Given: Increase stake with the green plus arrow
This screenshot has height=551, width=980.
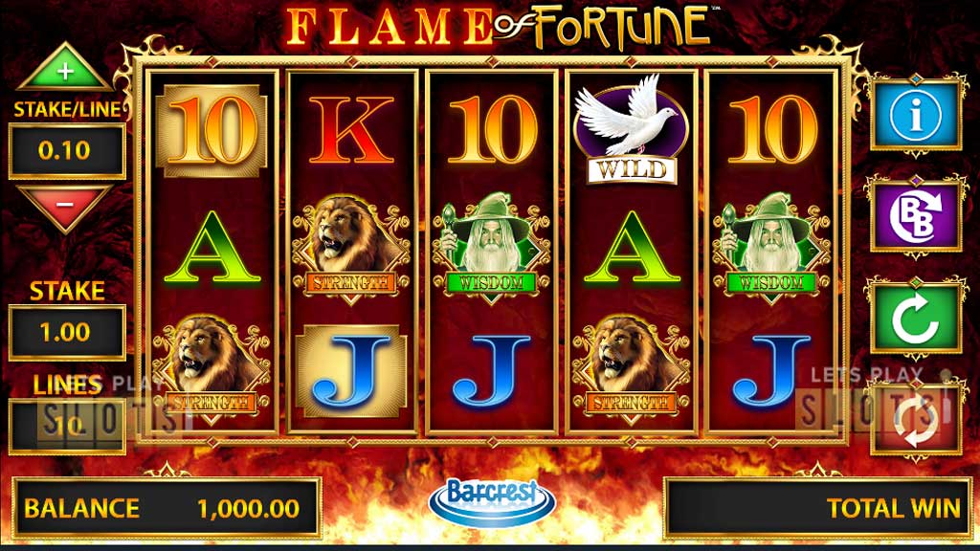Looking at the screenshot, I should click(x=65, y=68).
